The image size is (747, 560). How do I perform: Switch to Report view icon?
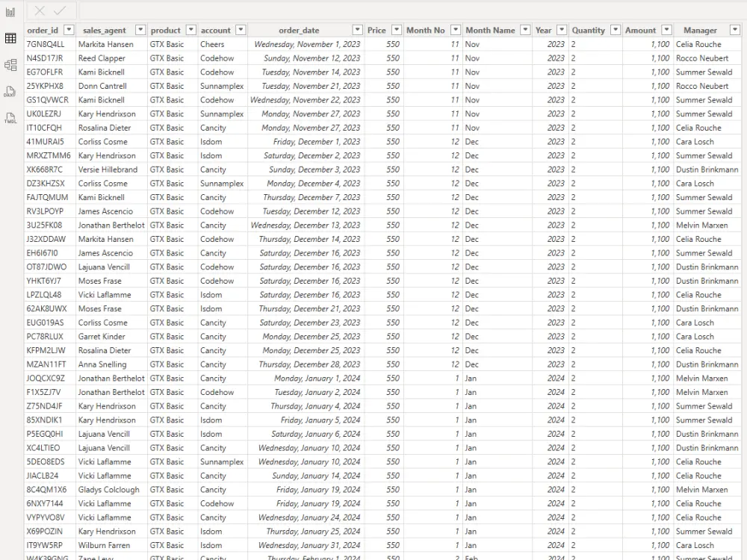click(10, 12)
